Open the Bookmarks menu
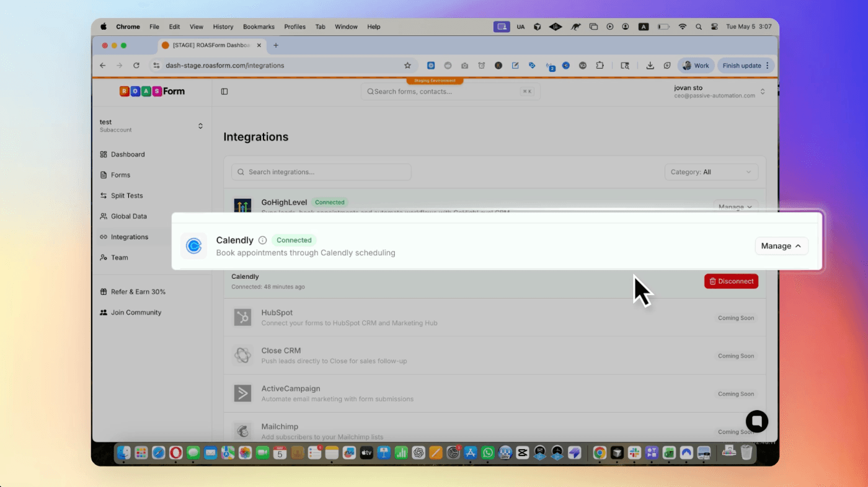This screenshot has width=868, height=487. click(259, 27)
